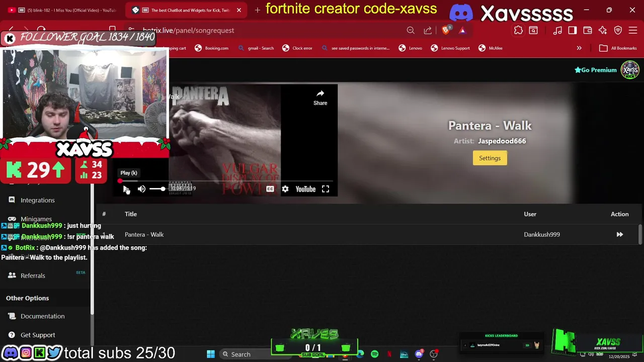This screenshot has width=644, height=362.
Task: Open a new browser tab
Action: [x=258, y=10]
